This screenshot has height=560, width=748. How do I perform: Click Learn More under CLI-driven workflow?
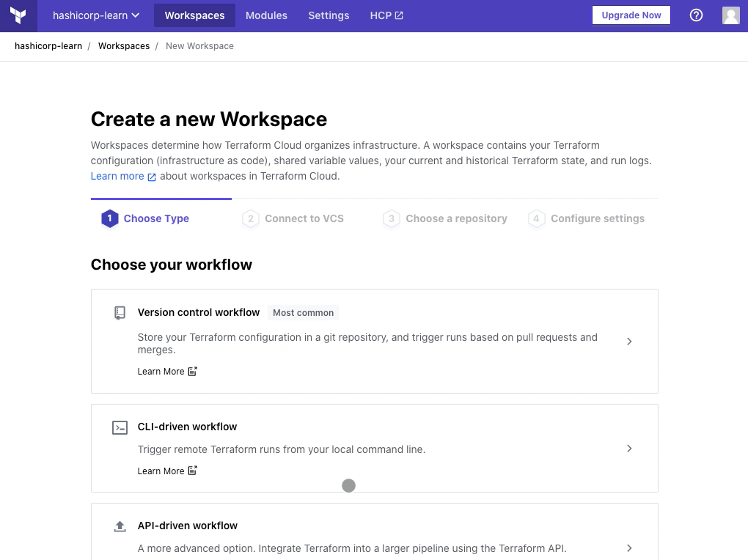(161, 471)
